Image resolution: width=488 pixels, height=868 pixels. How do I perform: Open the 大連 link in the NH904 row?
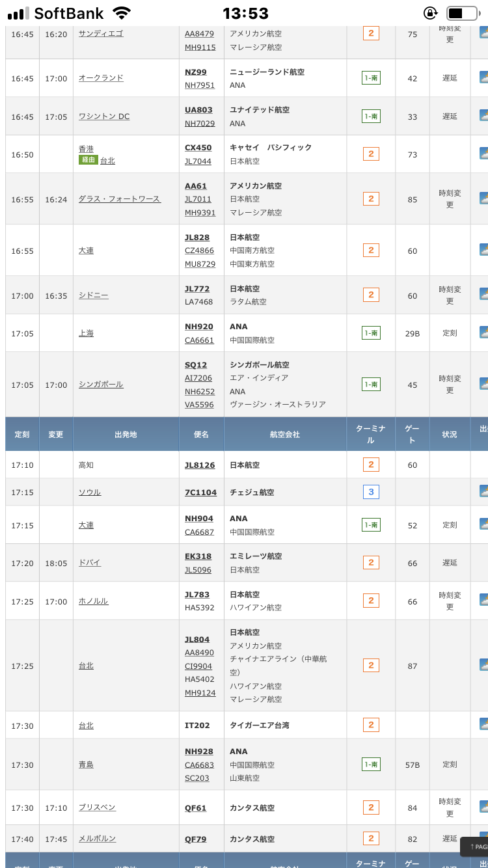point(86,525)
